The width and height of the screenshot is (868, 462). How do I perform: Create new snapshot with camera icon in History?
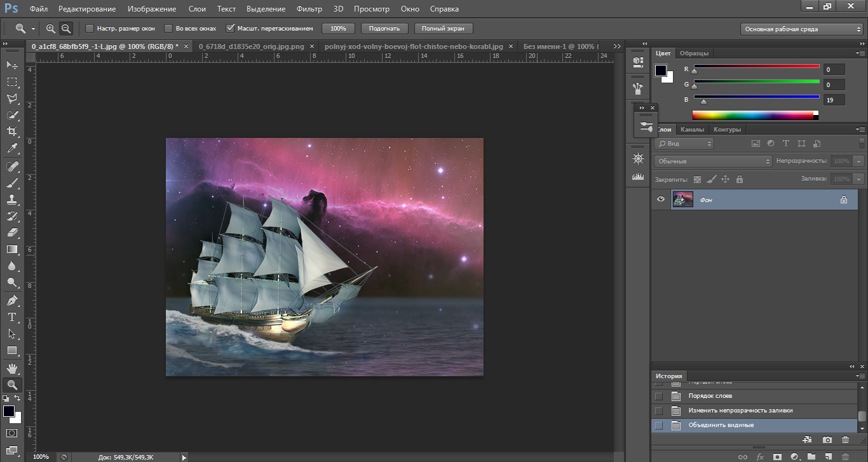[x=827, y=439]
